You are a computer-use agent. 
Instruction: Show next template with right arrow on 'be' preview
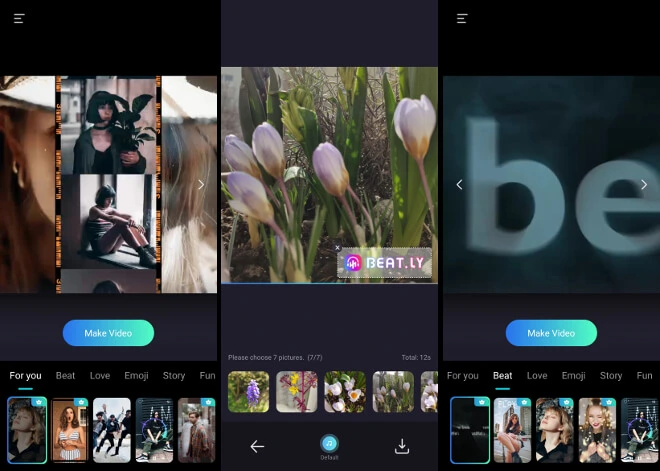643,184
